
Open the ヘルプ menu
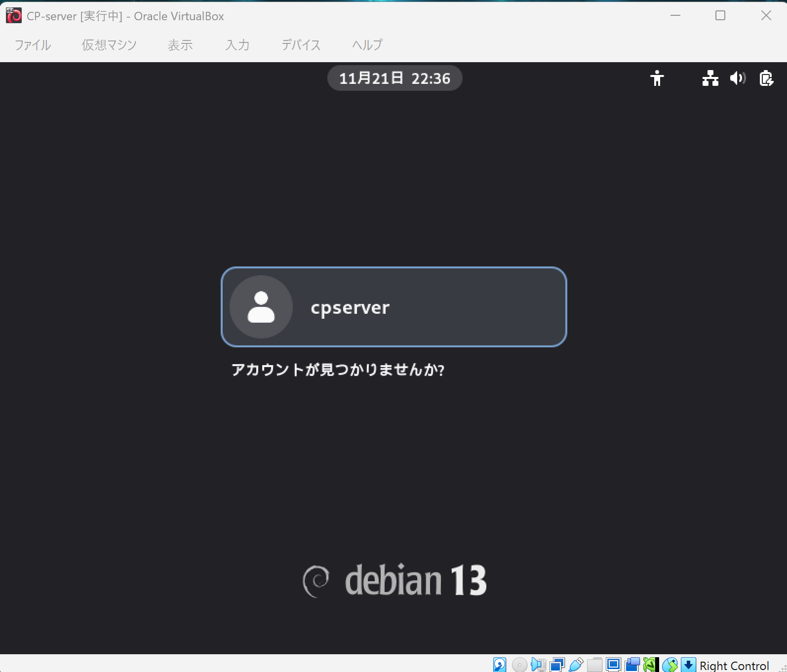[367, 45]
